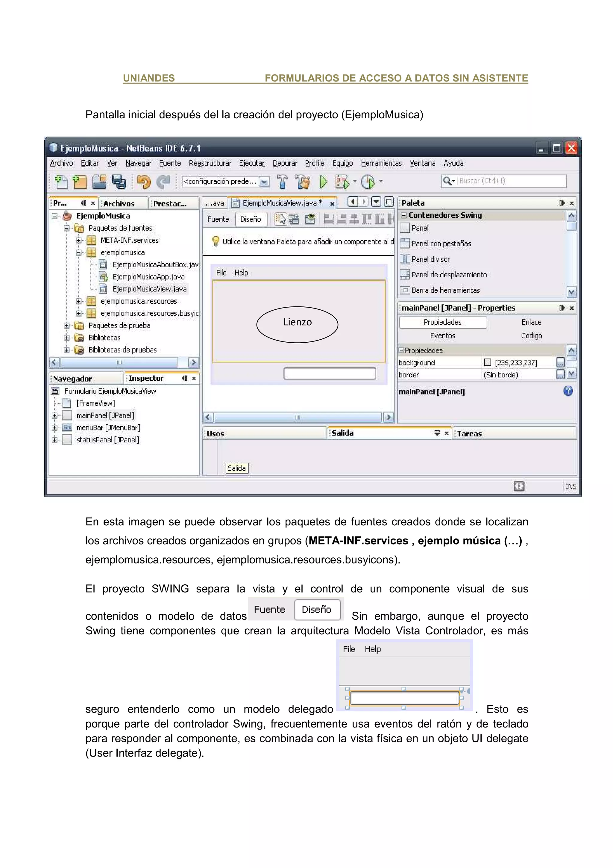Click the Preview Design eye icon
The height and width of the screenshot is (868, 613).
(310, 219)
